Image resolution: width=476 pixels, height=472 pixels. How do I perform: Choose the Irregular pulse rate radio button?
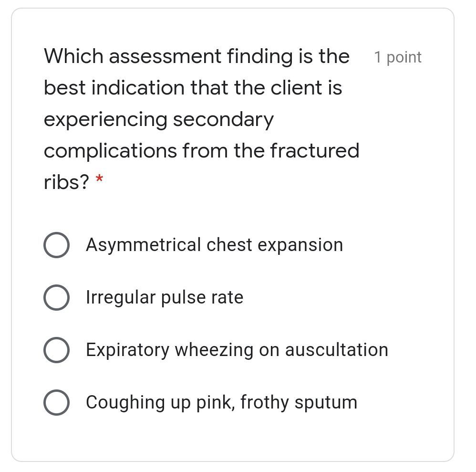(x=56, y=297)
